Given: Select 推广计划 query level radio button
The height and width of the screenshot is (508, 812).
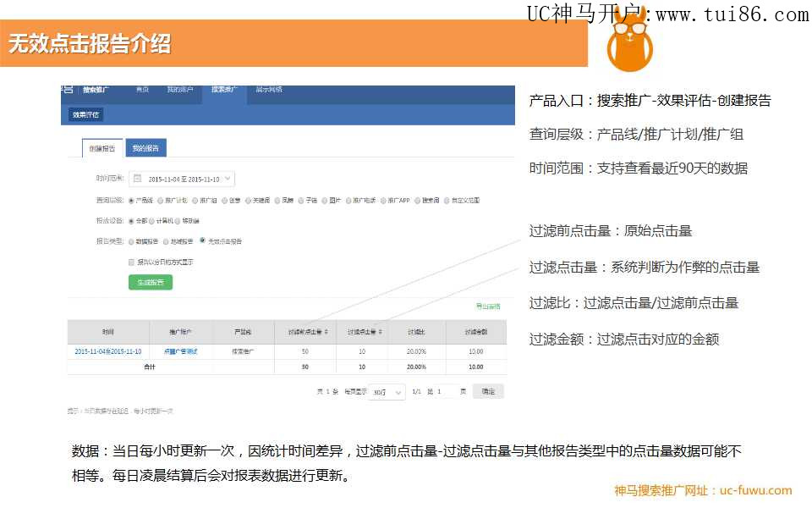Looking at the screenshot, I should 161,201.
